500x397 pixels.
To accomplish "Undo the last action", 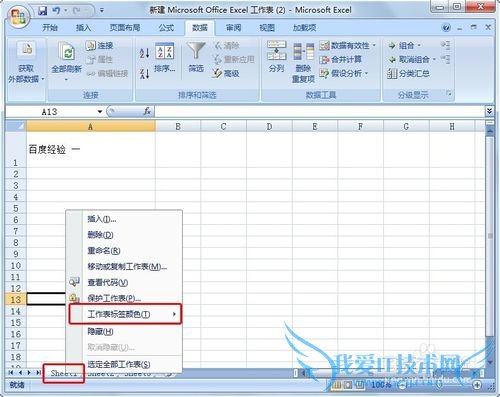I will pos(56,11).
